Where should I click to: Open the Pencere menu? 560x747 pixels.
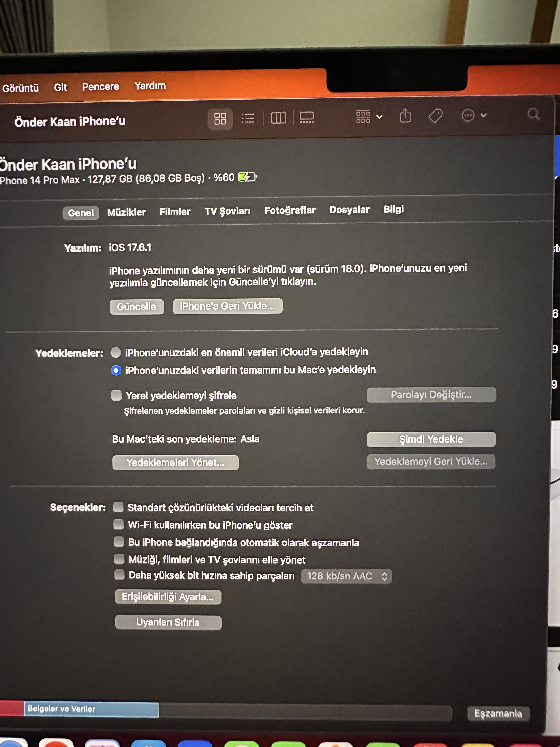coord(101,87)
